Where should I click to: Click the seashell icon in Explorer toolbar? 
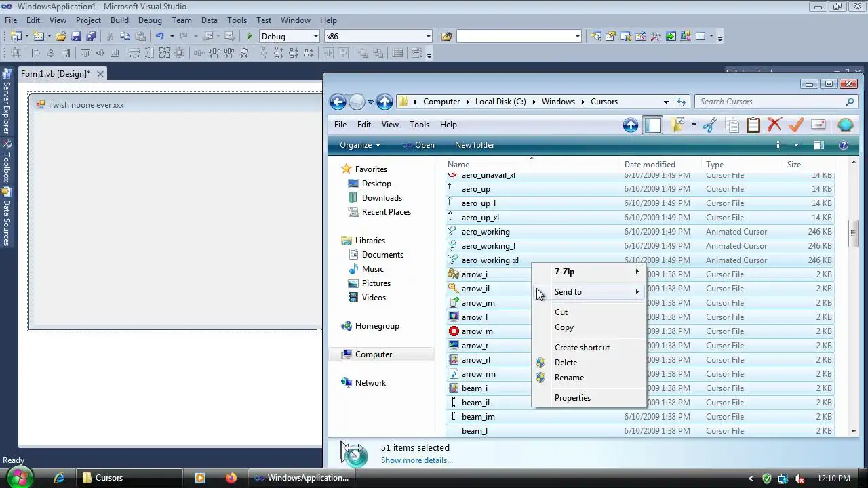pyautogui.click(x=845, y=125)
